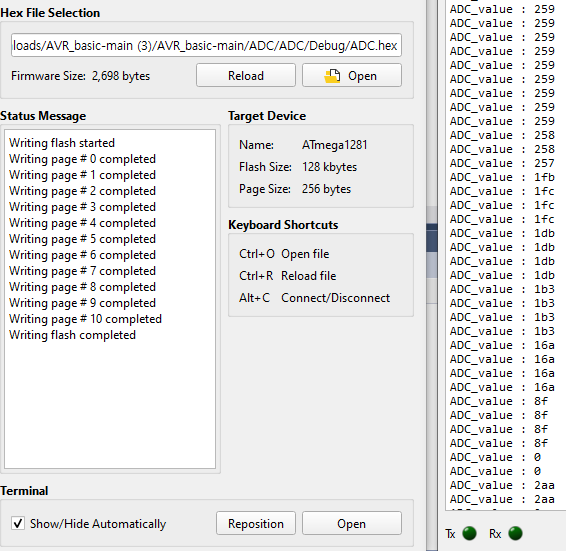This screenshot has height=551, width=566.
Task: Click the 'ADC_value : 1fb' line
Action: [502, 177]
